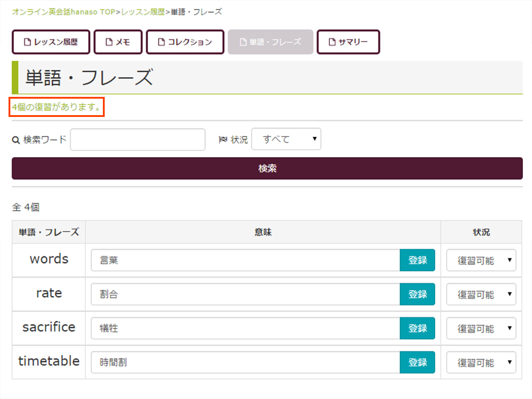Click the magnifier icon beside 検索ワード
The image size is (532, 399).
(16, 140)
